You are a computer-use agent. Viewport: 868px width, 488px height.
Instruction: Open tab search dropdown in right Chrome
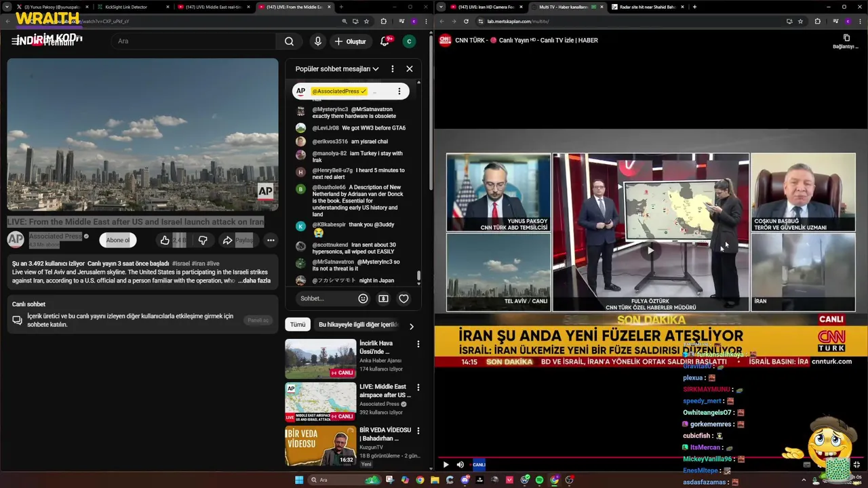coord(441,7)
